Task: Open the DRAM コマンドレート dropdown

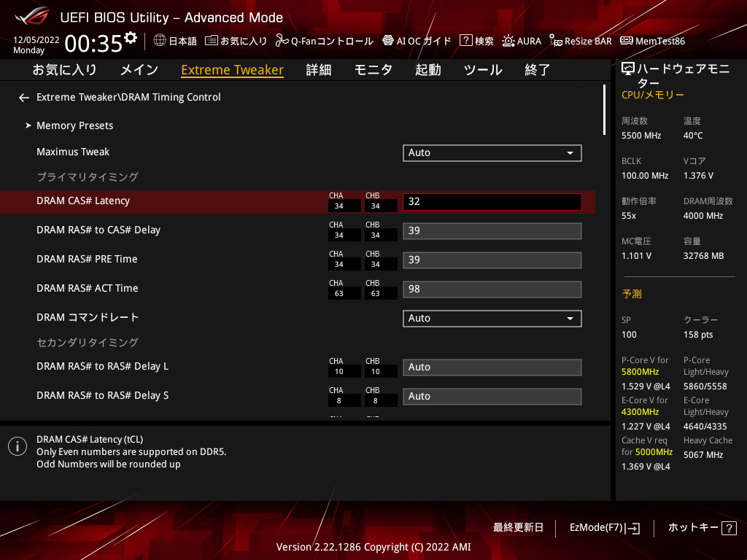Action: (492, 318)
